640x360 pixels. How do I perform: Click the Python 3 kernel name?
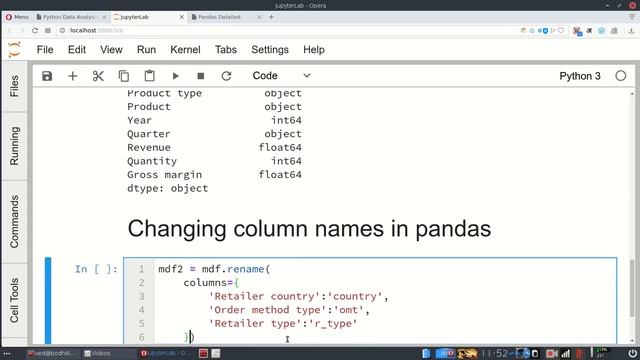(x=580, y=76)
